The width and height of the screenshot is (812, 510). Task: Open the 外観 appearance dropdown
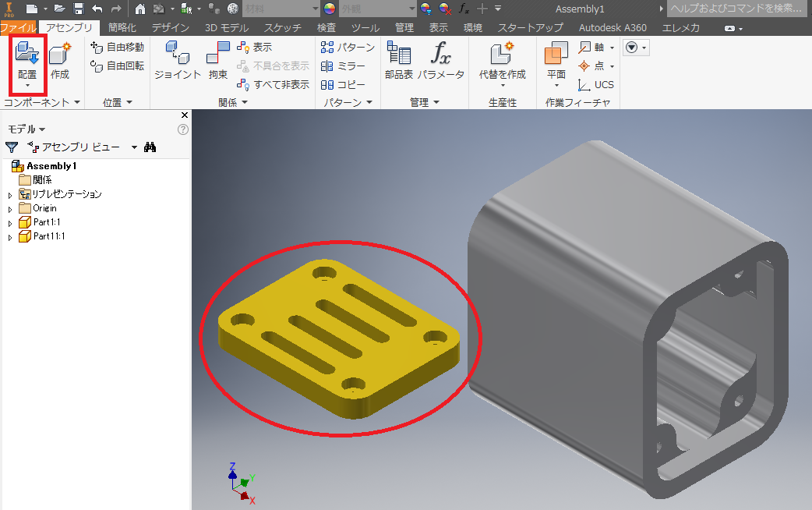coord(377,9)
